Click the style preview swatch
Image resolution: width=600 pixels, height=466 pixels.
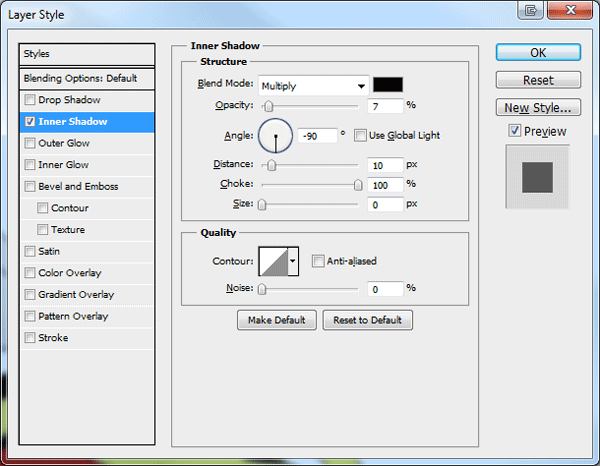(x=538, y=177)
